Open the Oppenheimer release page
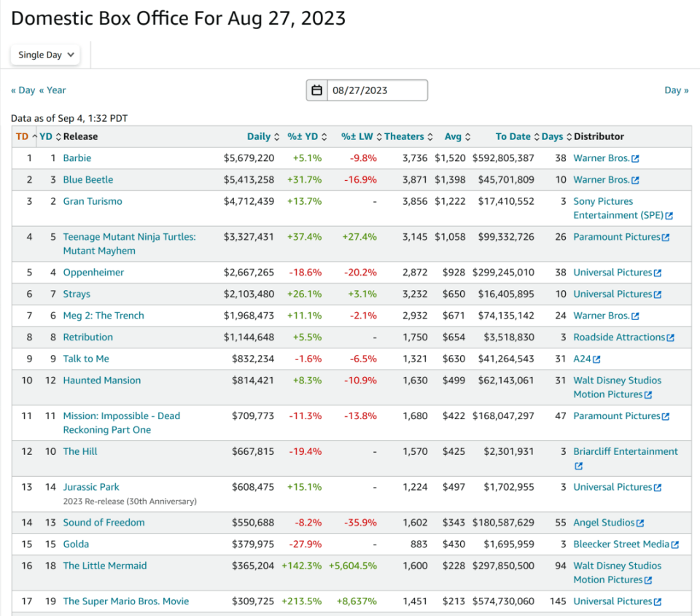This screenshot has height=616, width=700. pos(93,273)
